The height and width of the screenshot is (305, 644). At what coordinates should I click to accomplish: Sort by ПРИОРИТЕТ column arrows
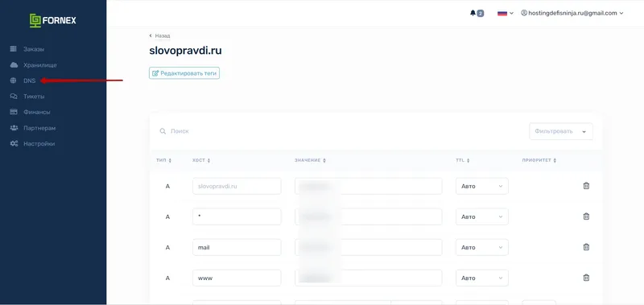coord(555,160)
